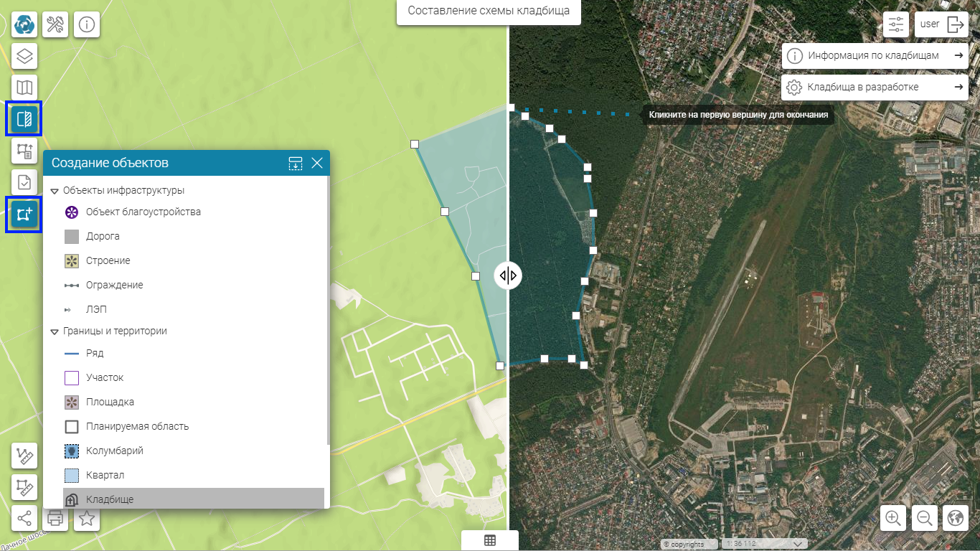Select the Колумбарий object type
The width and height of the screenshot is (980, 551).
[x=114, y=451]
